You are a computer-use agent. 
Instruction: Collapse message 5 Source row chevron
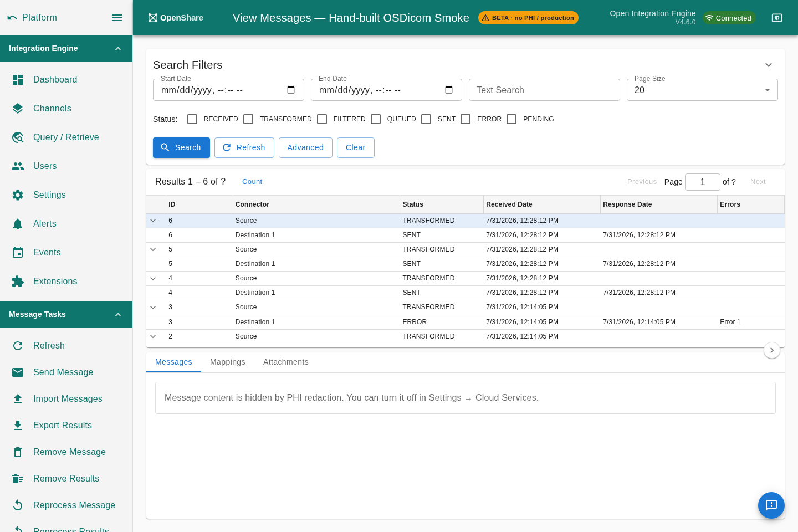(153, 249)
